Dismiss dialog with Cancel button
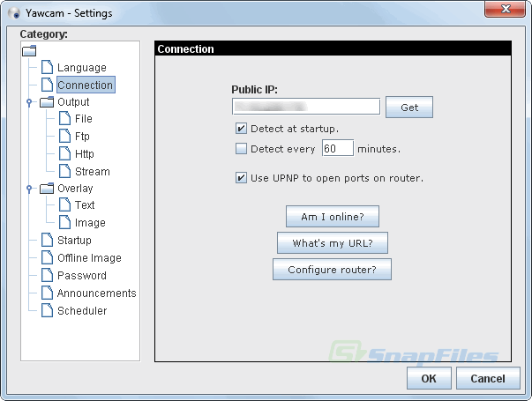The height and width of the screenshot is (401, 532). (488, 378)
